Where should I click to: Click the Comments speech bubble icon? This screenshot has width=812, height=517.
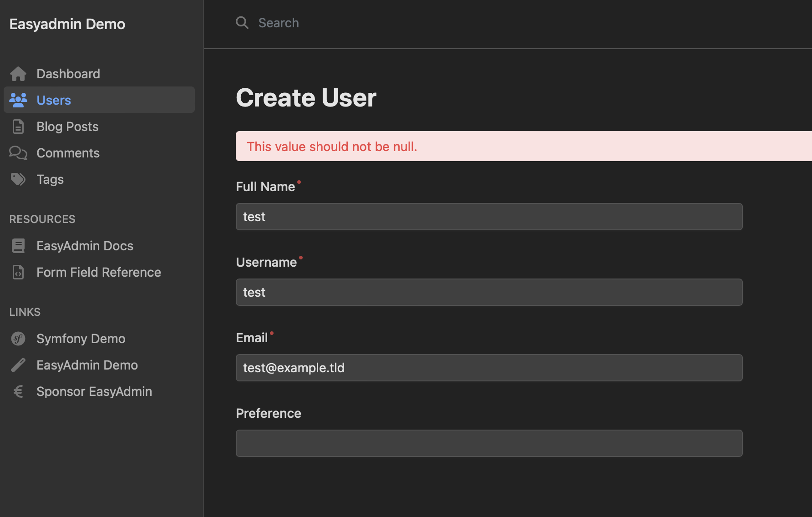pyautogui.click(x=18, y=153)
